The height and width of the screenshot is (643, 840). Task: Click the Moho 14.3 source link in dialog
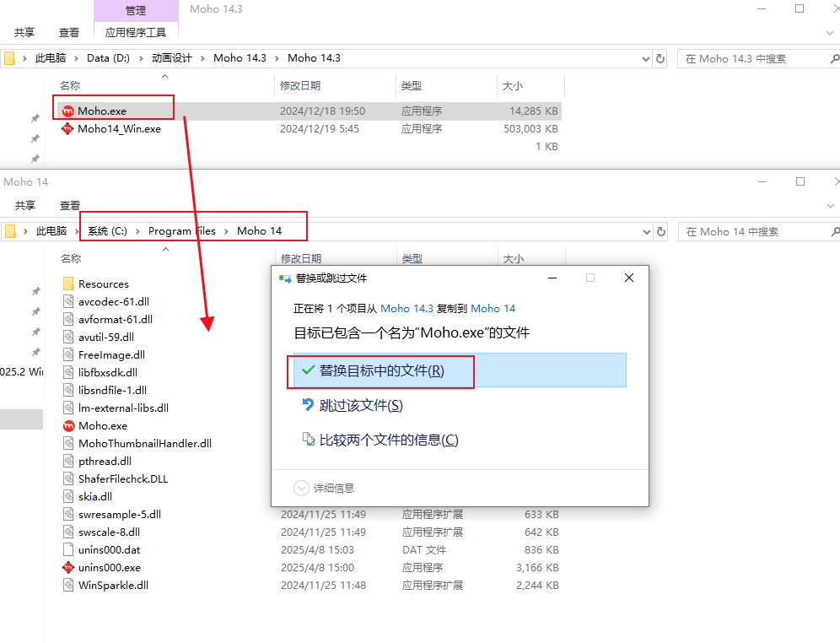407,309
